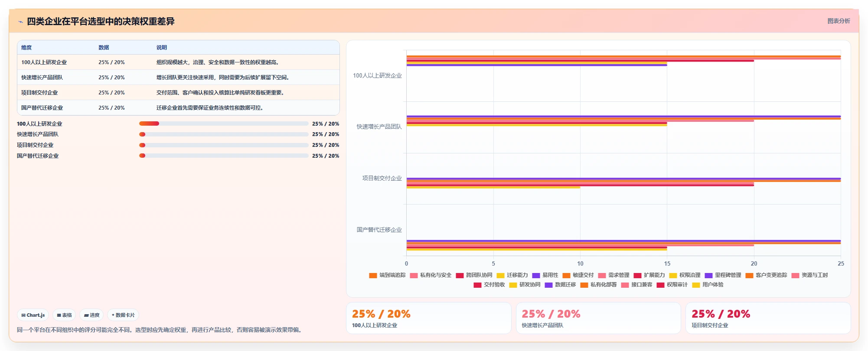This screenshot has width=868, height=351.
Task: Click the 项目制交付企业 progress bar
Action: point(224,145)
